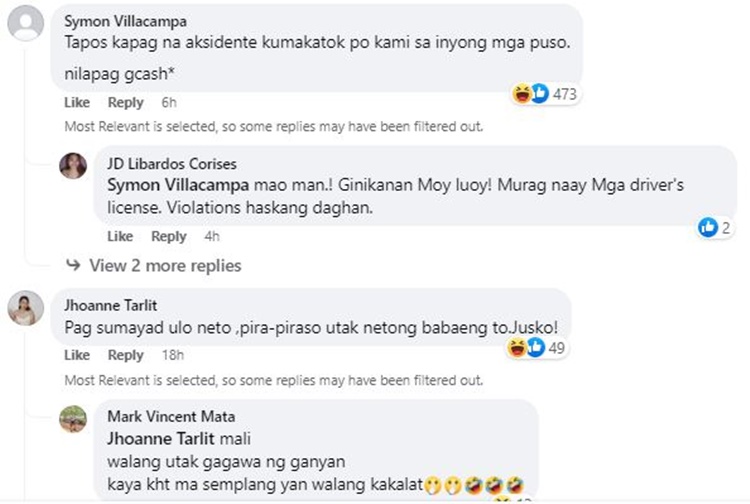
Task: Open Jhoanne Tarlit's profile picture
Action: tap(25, 308)
